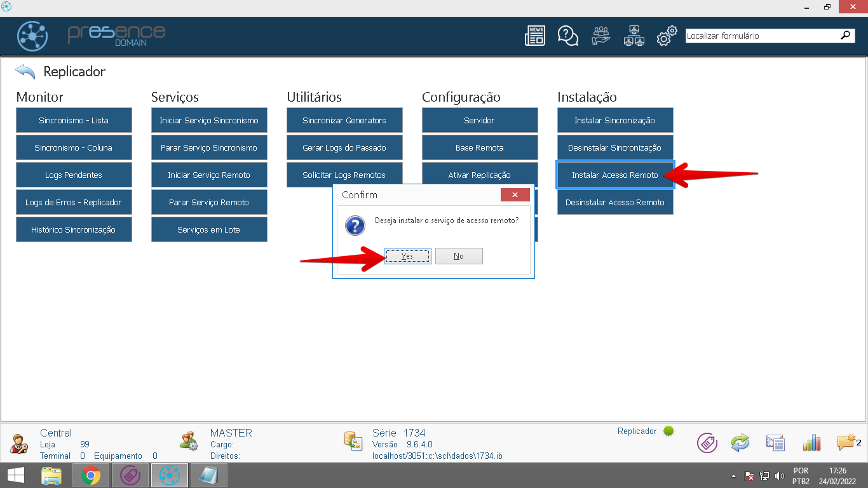Screen dimensions: 868x488
Task: Open the mail window icon in status bar
Action: 775,443
